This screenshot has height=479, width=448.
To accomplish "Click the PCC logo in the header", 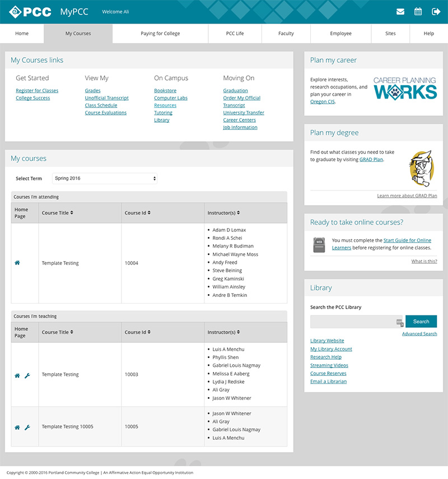I will click(x=30, y=12).
